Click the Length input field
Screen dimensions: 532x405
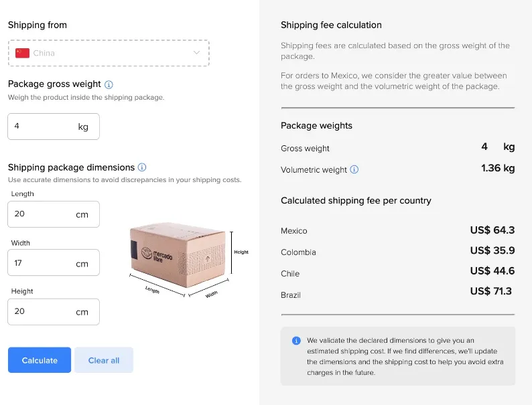tap(54, 214)
